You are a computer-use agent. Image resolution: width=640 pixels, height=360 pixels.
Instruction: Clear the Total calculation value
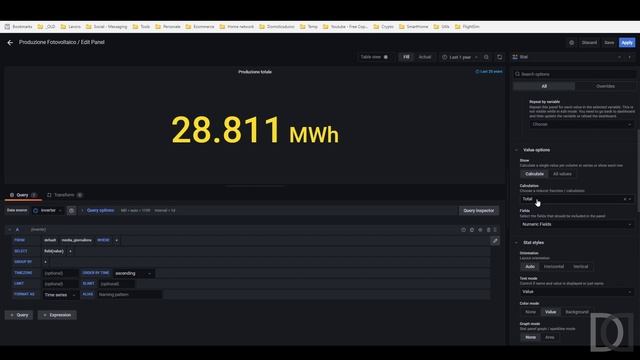[624, 199]
